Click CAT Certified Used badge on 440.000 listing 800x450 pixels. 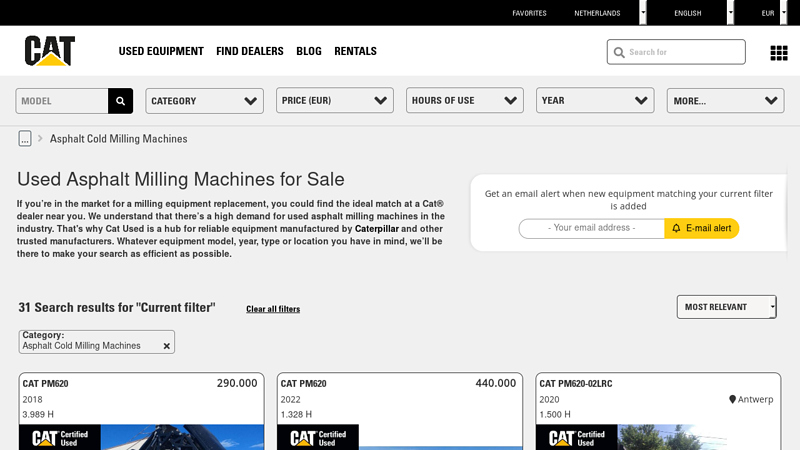pos(318,437)
